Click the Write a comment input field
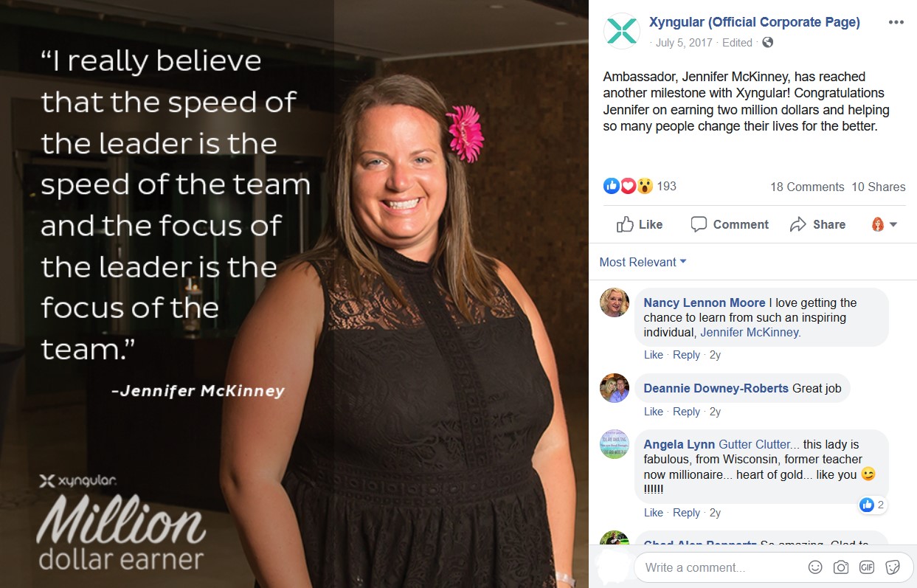 720,567
